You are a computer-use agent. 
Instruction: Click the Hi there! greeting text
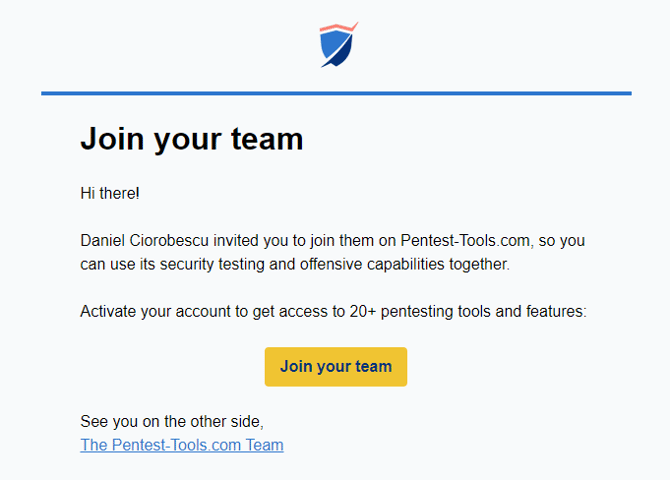coord(110,193)
